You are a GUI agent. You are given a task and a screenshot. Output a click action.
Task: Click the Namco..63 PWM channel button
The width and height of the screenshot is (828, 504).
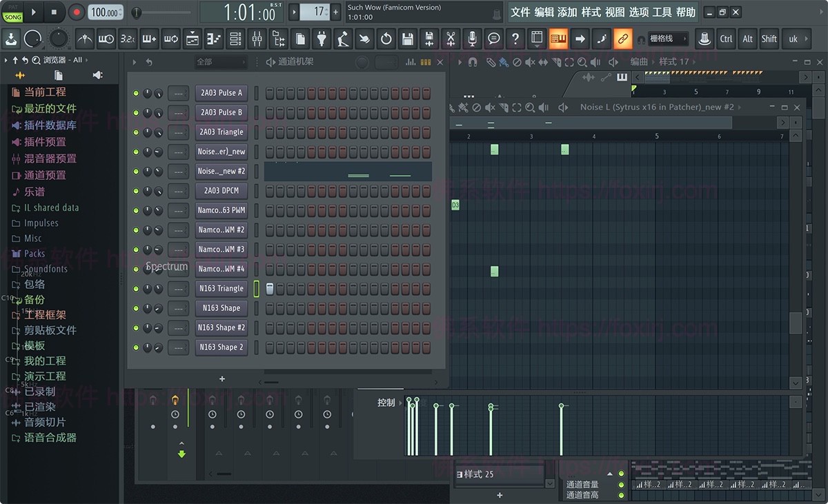click(x=221, y=210)
